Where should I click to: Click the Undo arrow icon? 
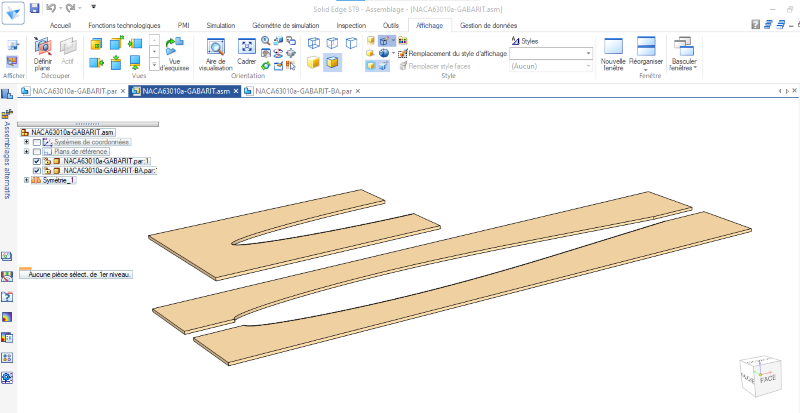51,7
